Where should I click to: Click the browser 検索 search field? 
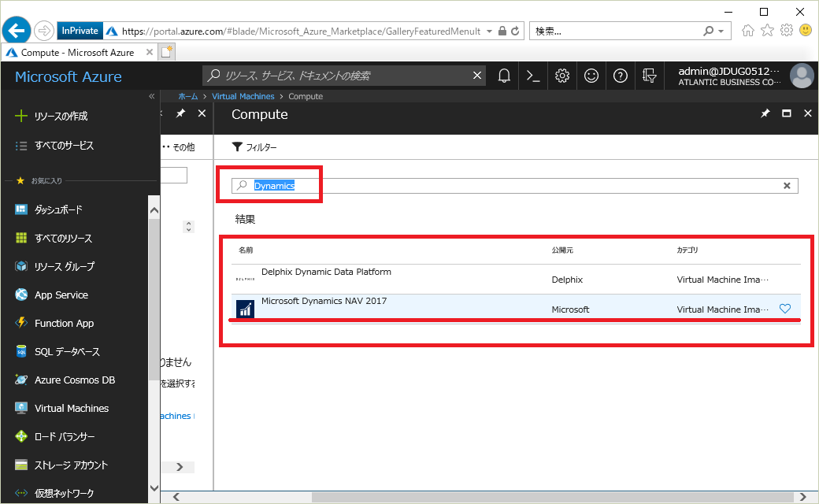[617, 31]
